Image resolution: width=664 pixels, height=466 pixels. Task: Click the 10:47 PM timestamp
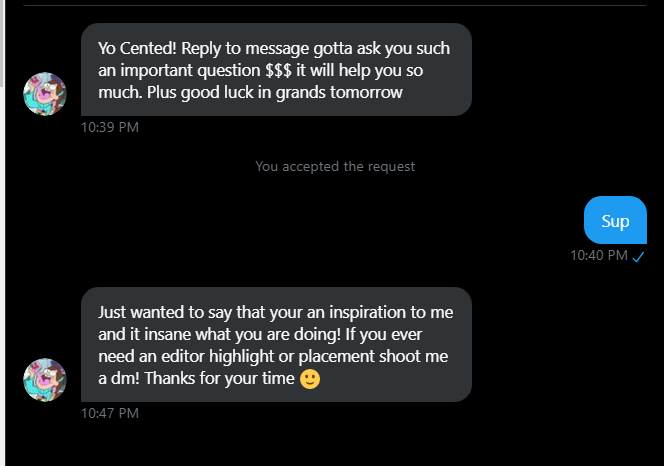[110, 412]
